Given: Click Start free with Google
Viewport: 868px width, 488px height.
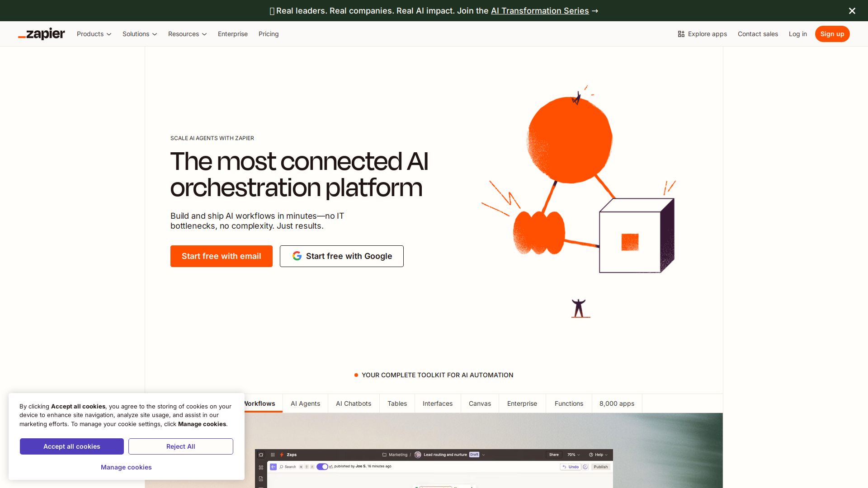Looking at the screenshot, I should pyautogui.click(x=341, y=256).
